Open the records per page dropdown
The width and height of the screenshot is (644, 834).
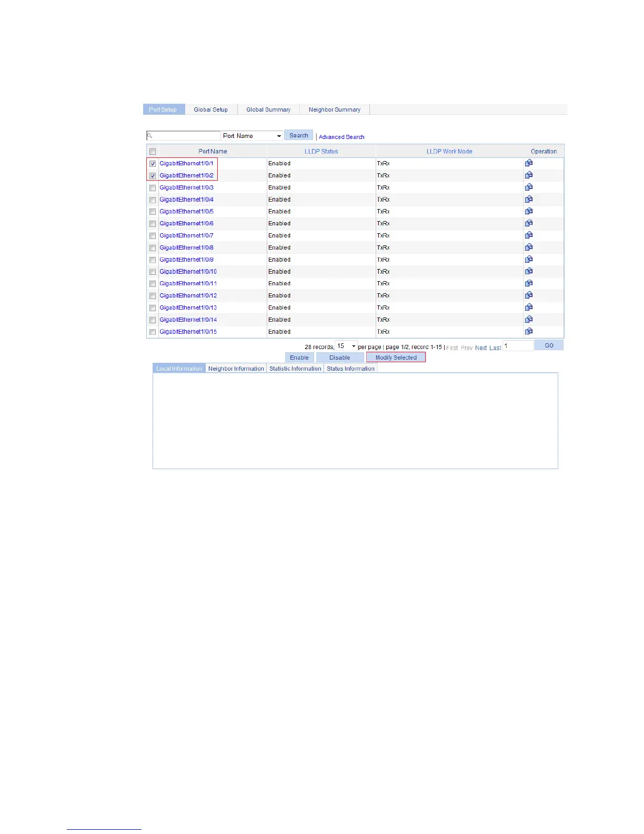click(346, 346)
